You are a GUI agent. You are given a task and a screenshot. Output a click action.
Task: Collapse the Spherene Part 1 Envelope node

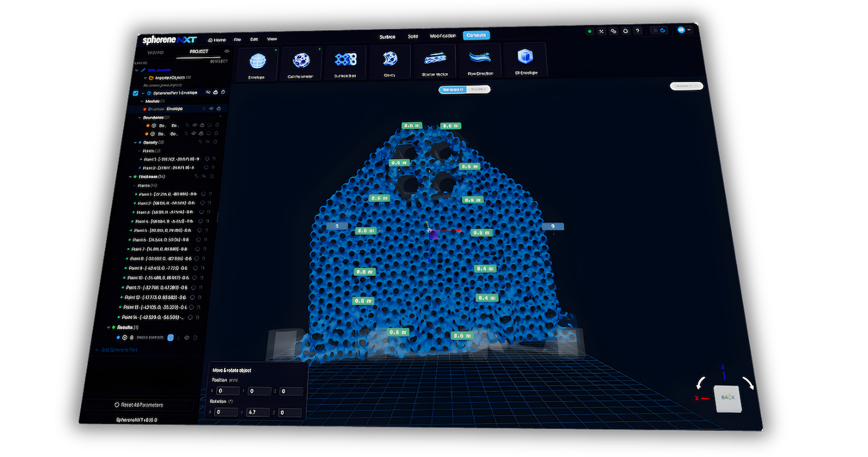click(x=142, y=93)
